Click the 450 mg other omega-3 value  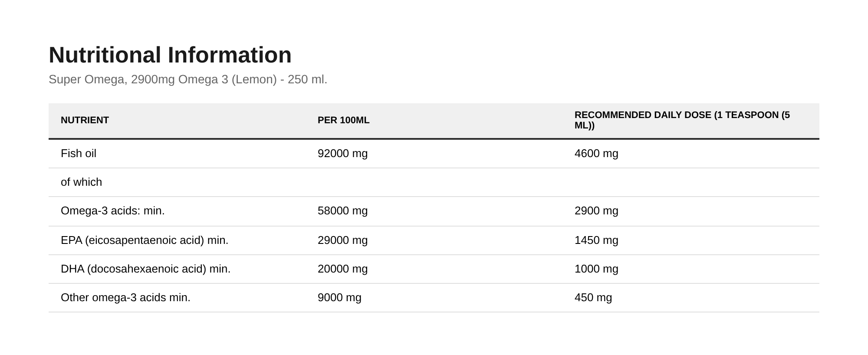pos(593,297)
